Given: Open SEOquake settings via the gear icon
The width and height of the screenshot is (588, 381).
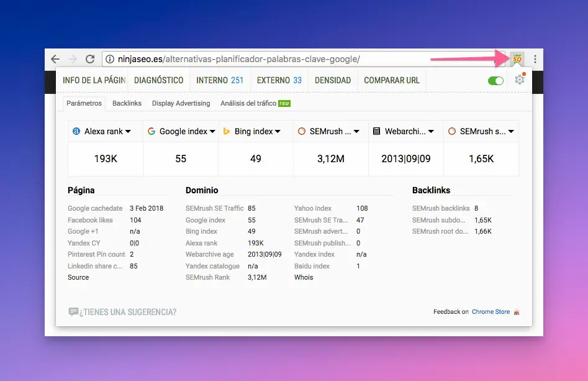Looking at the screenshot, I should tap(520, 80).
